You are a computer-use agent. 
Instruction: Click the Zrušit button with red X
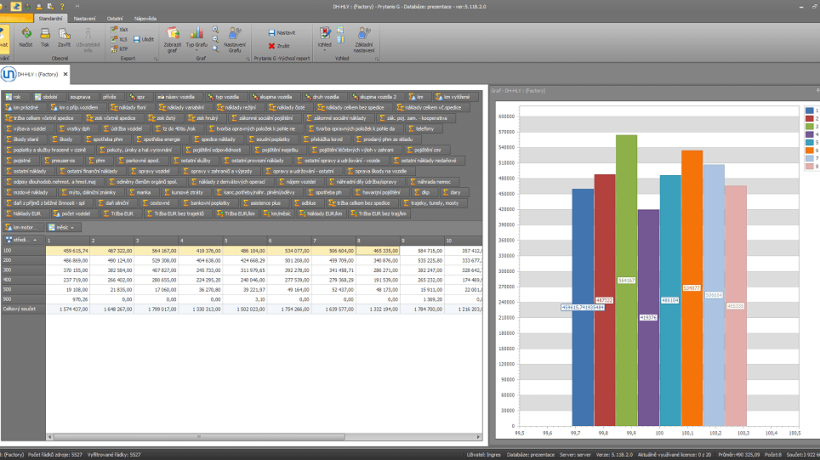coord(281,45)
